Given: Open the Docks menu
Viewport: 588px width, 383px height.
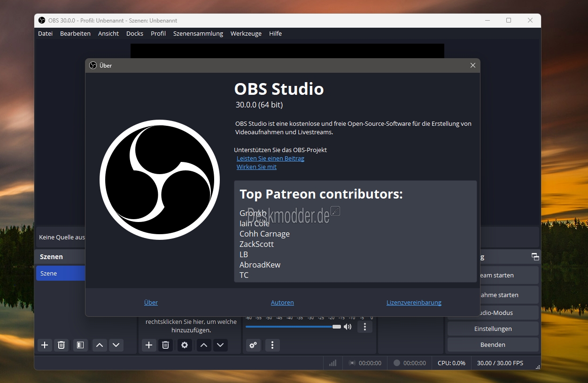Looking at the screenshot, I should [135, 33].
